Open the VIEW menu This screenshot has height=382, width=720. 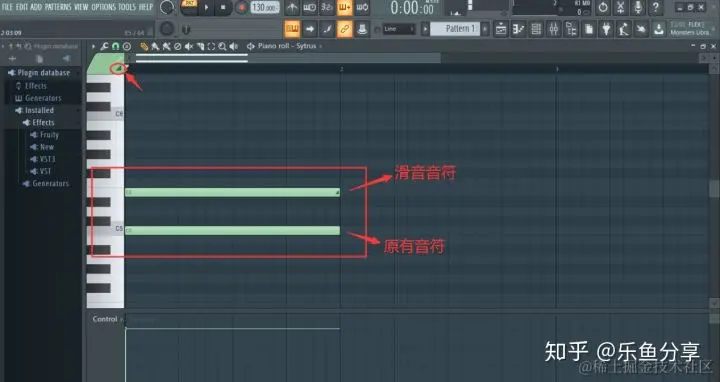[x=81, y=7]
